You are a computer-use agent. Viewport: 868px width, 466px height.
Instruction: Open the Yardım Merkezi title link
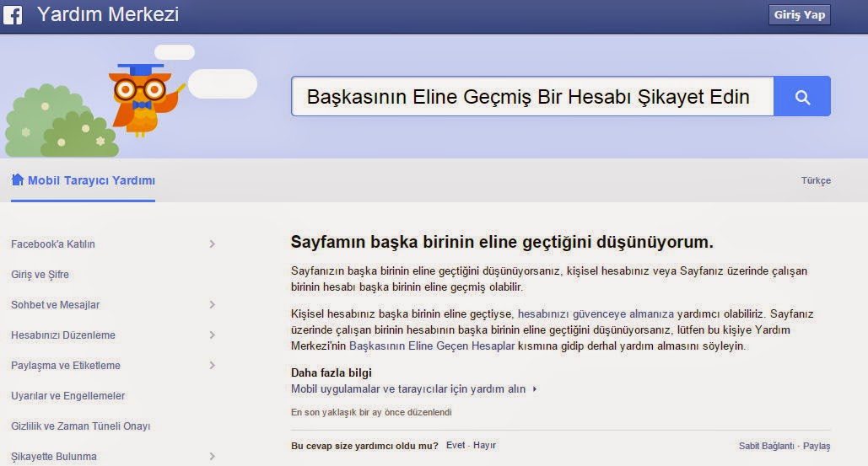pos(108,14)
